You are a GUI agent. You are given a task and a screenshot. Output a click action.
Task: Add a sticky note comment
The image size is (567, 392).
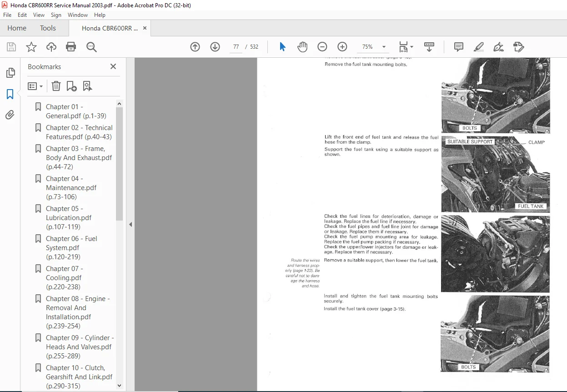tap(459, 47)
